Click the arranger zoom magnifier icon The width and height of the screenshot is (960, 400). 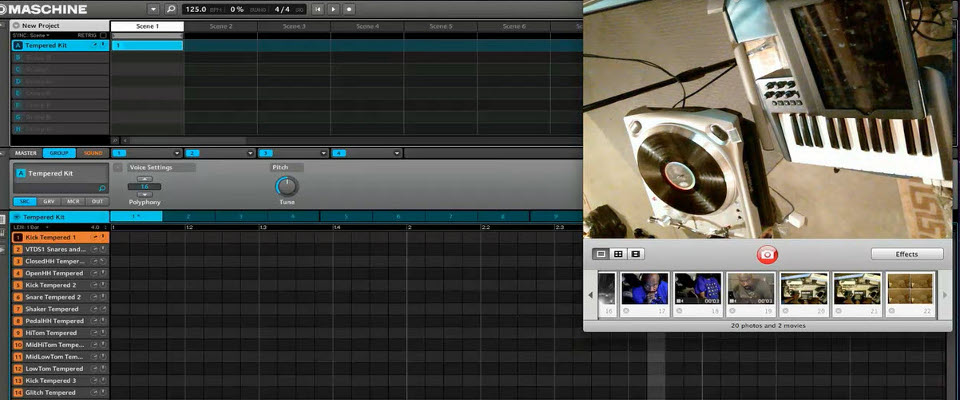[x=114, y=140]
